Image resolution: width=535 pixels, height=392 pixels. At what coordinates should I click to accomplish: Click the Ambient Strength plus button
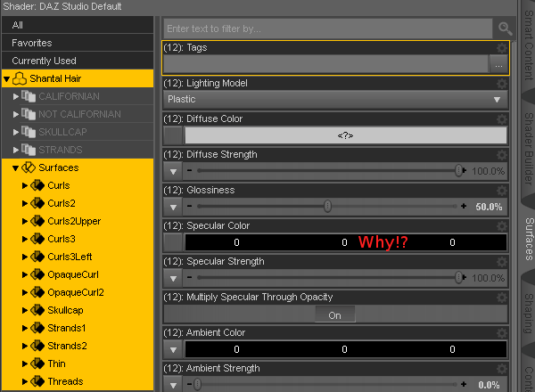coord(464,384)
